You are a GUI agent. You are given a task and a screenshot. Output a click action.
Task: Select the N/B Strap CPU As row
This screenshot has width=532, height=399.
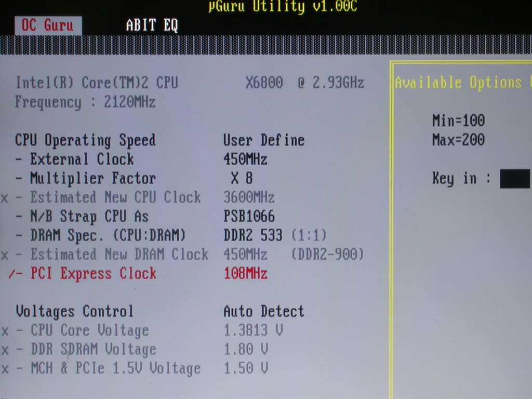pos(82,217)
